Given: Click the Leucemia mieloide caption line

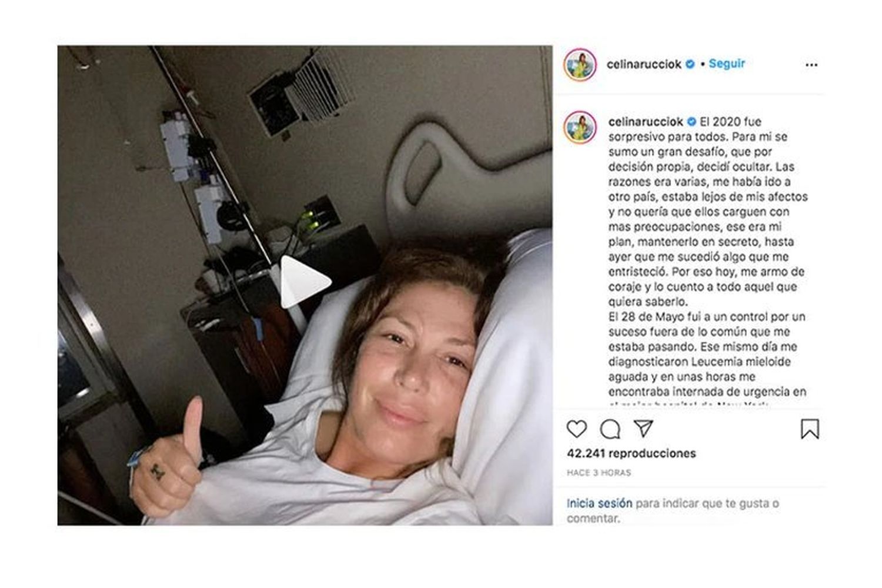Looking at the screenshot, I should tap(700, 362).
